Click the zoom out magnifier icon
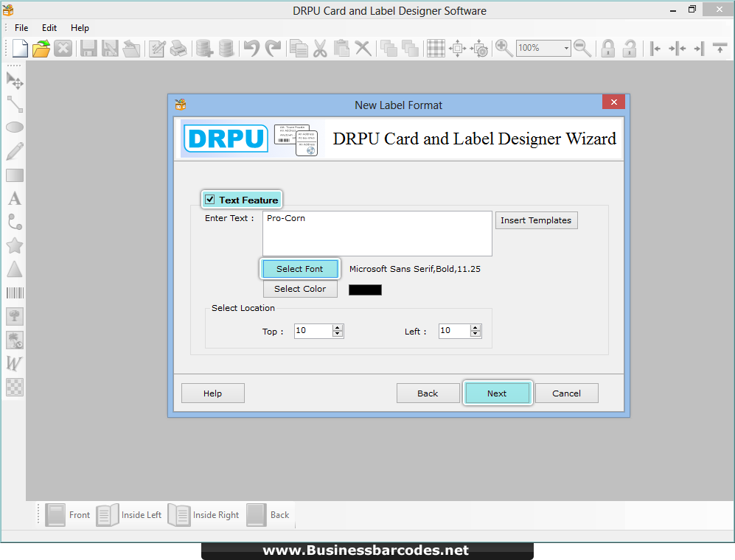735x560 pixels. [582, 49]
